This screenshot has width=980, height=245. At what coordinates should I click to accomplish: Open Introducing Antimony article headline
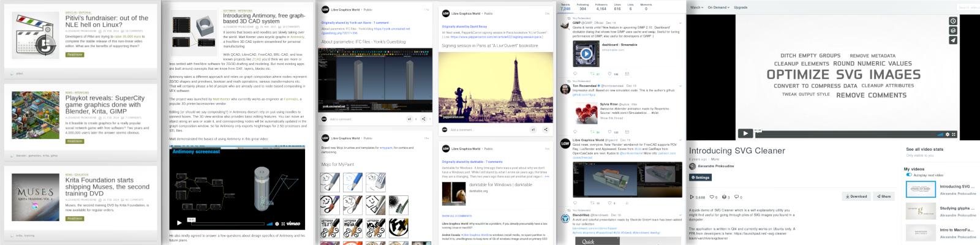264,18
